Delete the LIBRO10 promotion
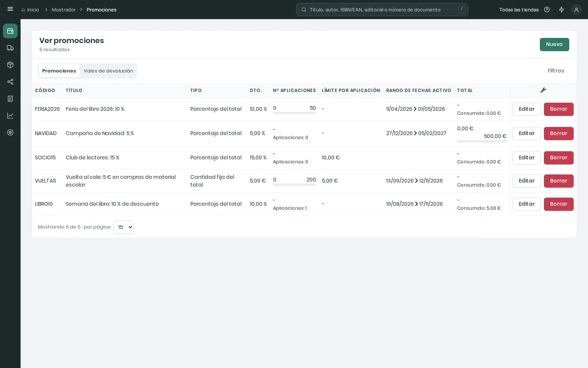 [559, 204]
